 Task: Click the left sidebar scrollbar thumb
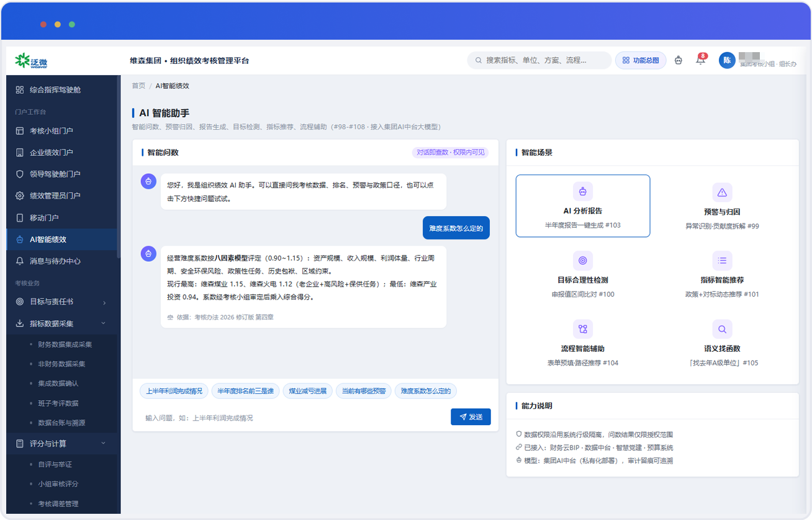click(x=119, y=166)
